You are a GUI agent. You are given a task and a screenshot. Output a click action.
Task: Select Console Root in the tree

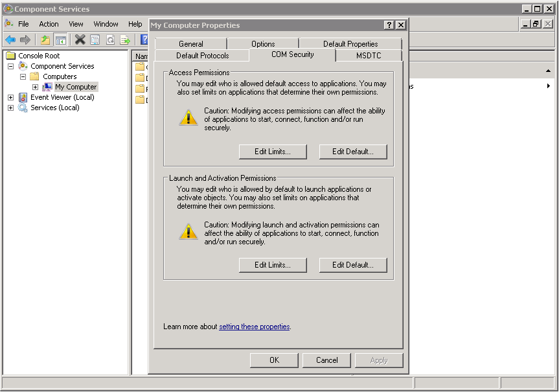tap(39, 56)
